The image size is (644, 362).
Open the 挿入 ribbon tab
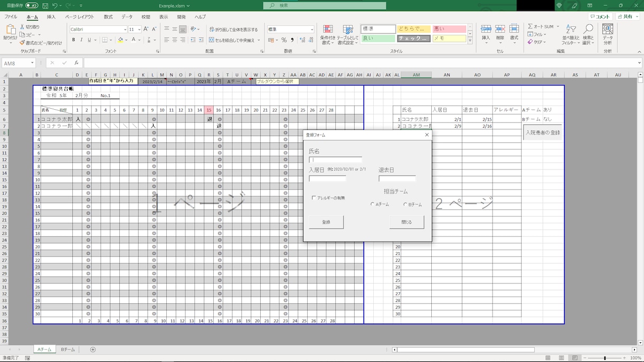[51, 17]
